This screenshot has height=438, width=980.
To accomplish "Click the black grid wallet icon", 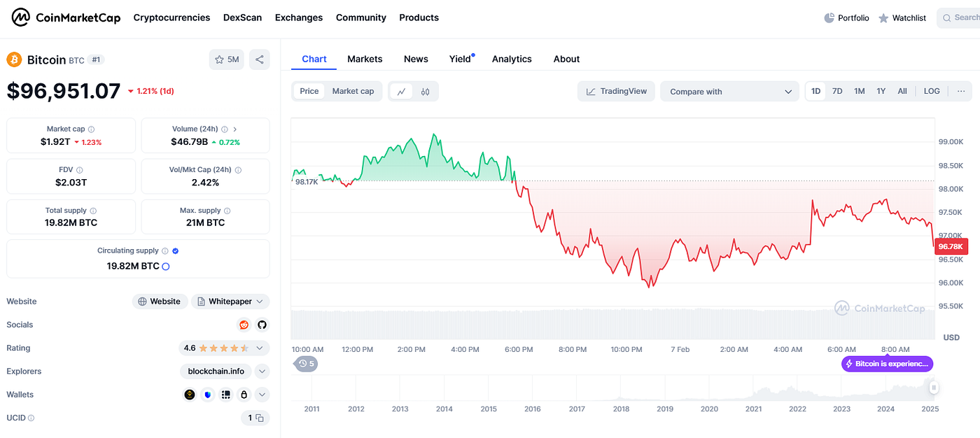I will pos(225,395).
